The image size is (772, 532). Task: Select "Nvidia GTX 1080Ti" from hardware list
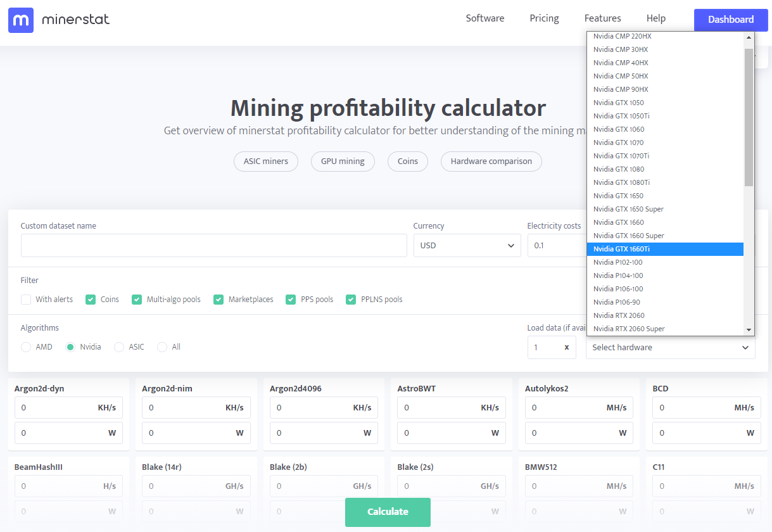tap(621, 182)
